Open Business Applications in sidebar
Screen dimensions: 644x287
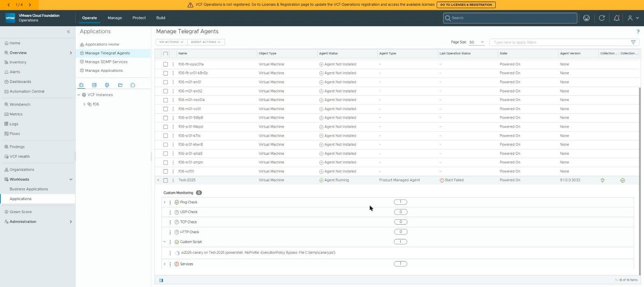tap(29, 189)
